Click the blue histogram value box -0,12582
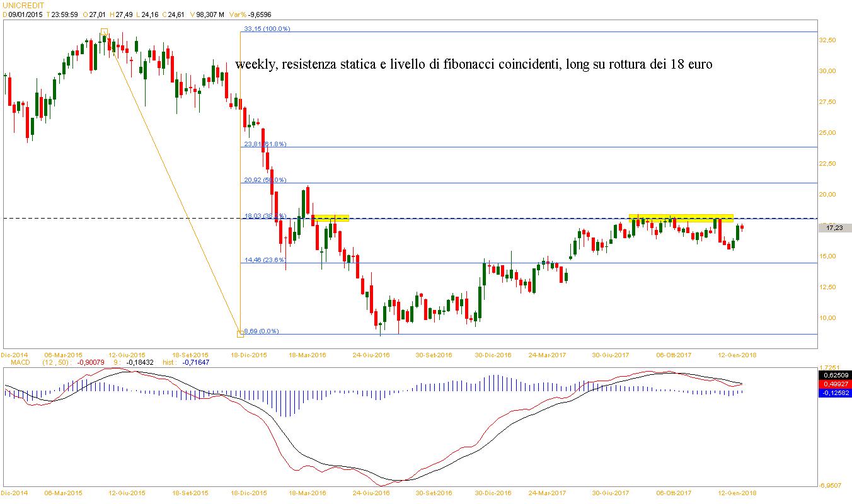This screenshot has height=504, width=852. point(834,393)
